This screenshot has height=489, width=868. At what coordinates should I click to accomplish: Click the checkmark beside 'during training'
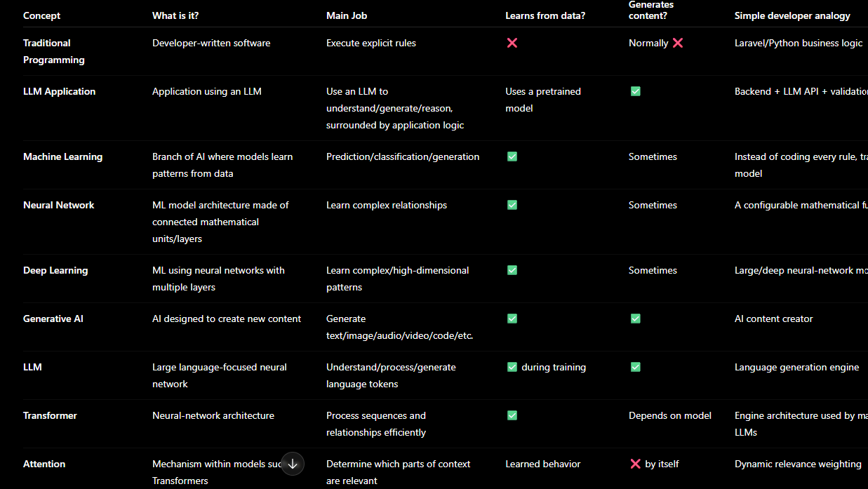point(512,367)
